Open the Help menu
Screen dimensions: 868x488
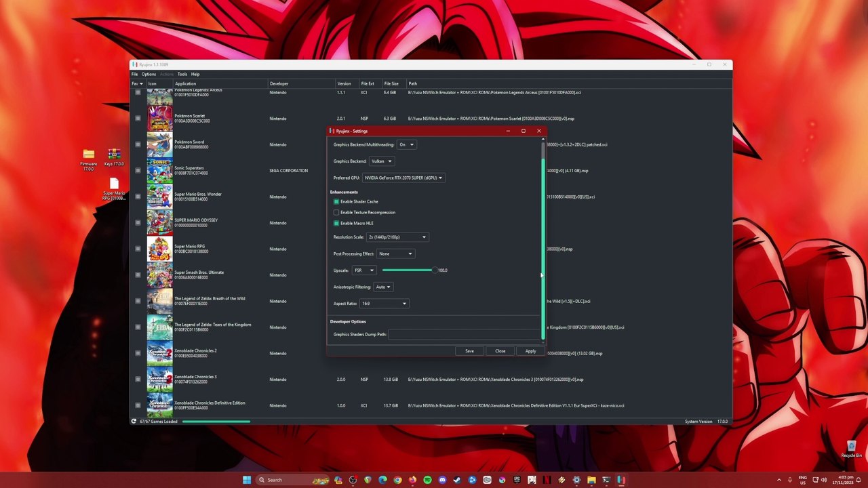coord(195,74)
